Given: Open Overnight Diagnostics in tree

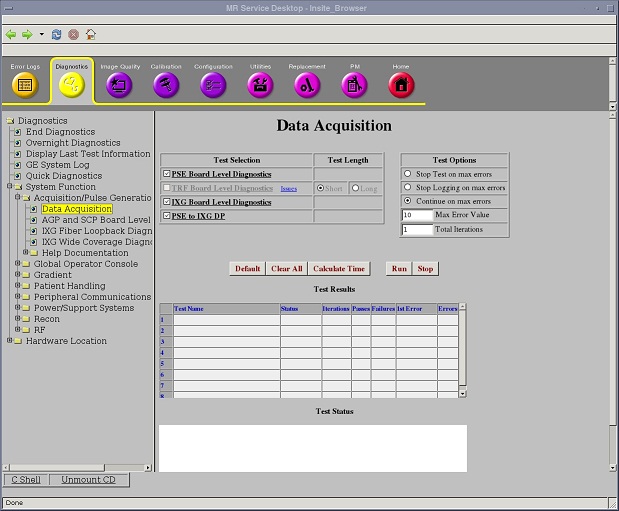Looking at the screenshot, I should tap(73, 143).
